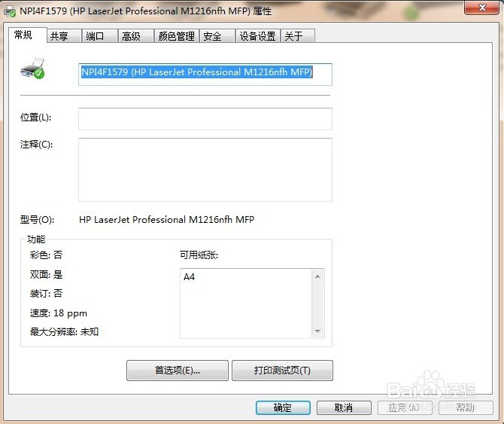Click the printer icon with green checkmark
Viewport: 504px width, 424px height.
click(32, 69)
